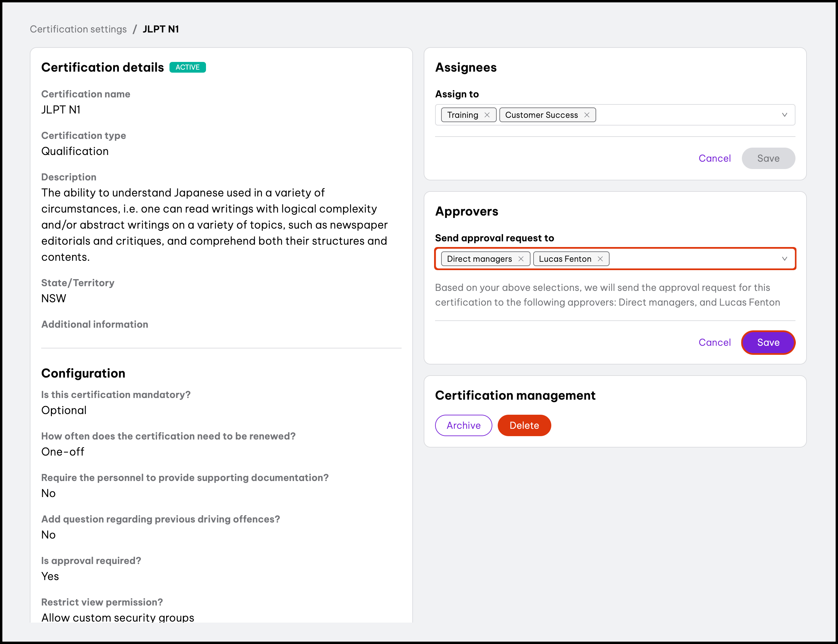Select the Lucas Fenton tag label
The height and width of the screenshot is (644, 838).
click(x=565, y=259)
